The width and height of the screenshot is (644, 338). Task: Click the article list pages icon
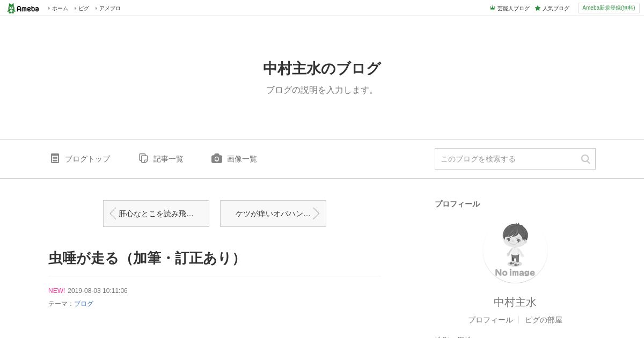point(143,158)
